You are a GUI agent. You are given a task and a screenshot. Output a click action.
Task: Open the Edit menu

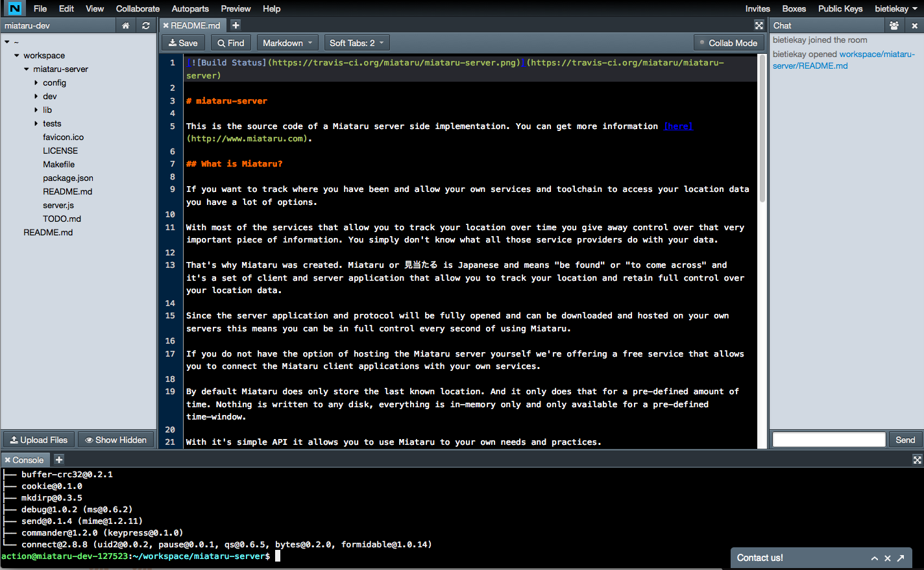tap(66, 8)
